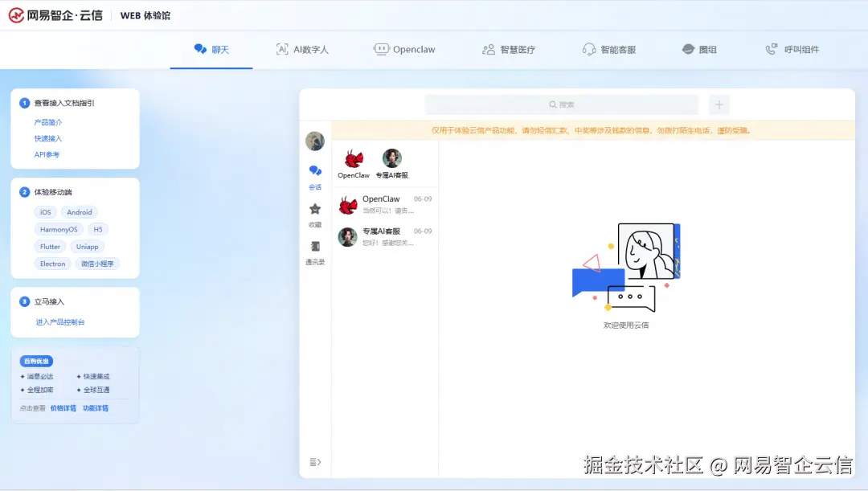Click the 06-09 date on OpenClaw row
This screenshot has height=491, width=868.
click(x=423, y=198)
